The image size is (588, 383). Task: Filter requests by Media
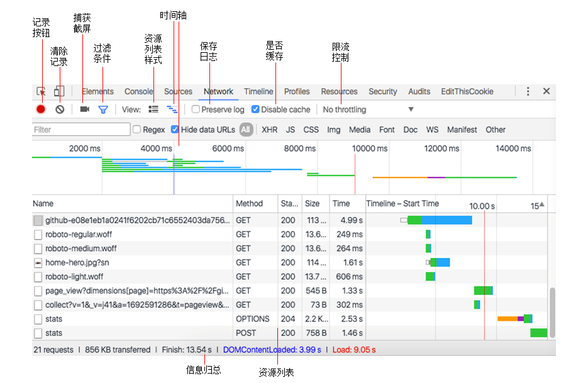tap(359, 130)
